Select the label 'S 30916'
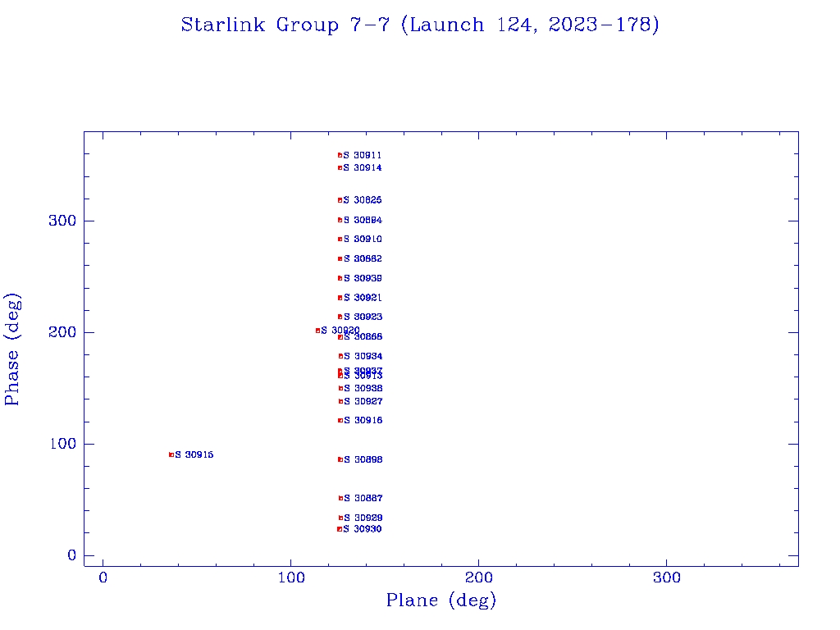The image size is (840, 630). click(x=363, y=420)
